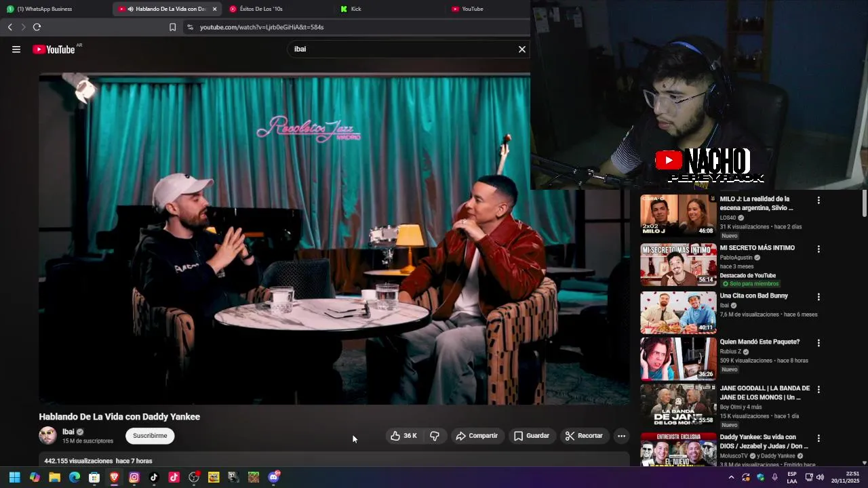This screenshot has width=868, height=488.
Task: Open MI SECRETO MÁS INTIMO thumbnail
Action: tap(678, 264)
